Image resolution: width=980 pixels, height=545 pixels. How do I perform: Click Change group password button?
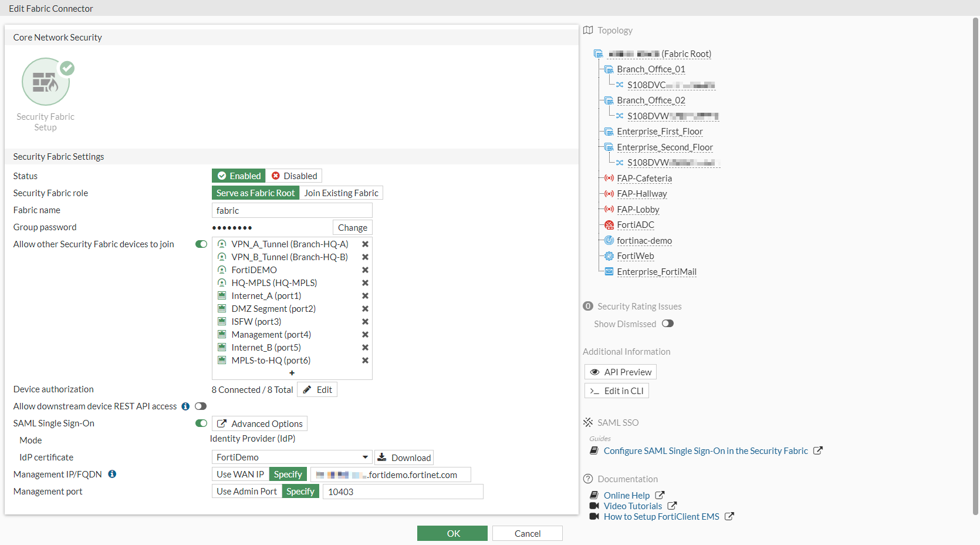(353, 227)
